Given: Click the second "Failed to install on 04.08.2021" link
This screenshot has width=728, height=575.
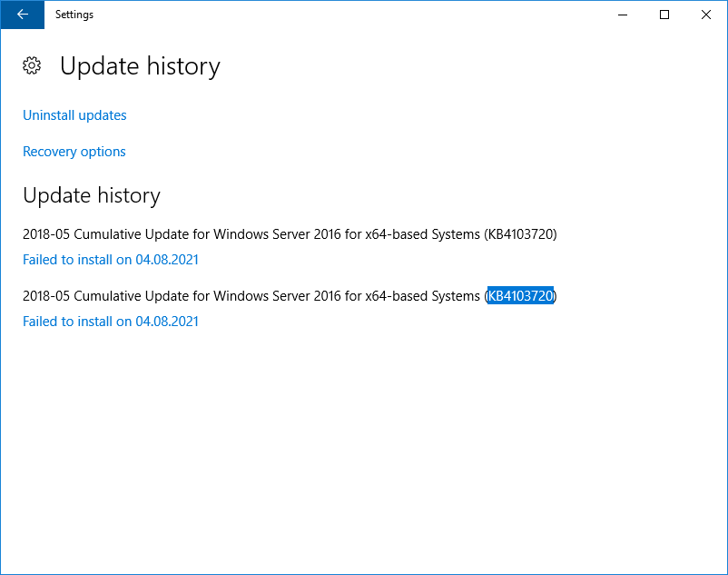Looking at the screenshot, I should click(111, 322).
